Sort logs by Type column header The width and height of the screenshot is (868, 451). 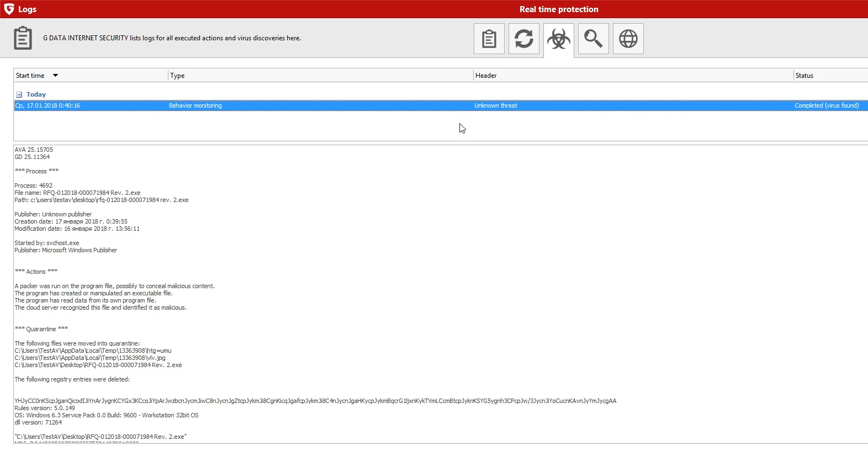point(321,76)
